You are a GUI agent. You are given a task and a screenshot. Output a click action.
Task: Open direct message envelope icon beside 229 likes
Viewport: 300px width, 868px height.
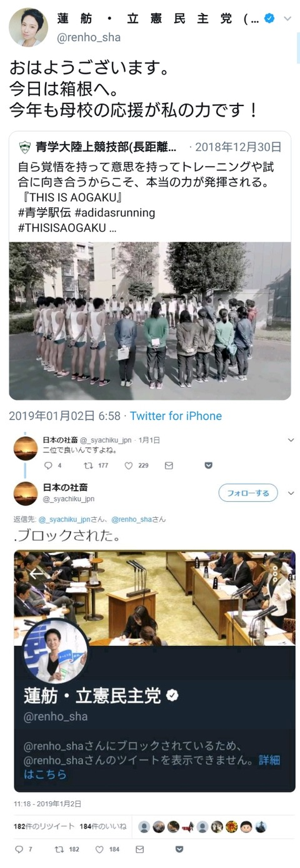pos(169,466)
